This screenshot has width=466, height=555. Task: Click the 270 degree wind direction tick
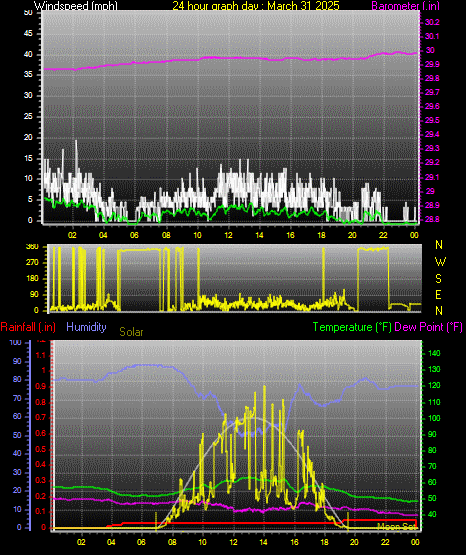32,263
